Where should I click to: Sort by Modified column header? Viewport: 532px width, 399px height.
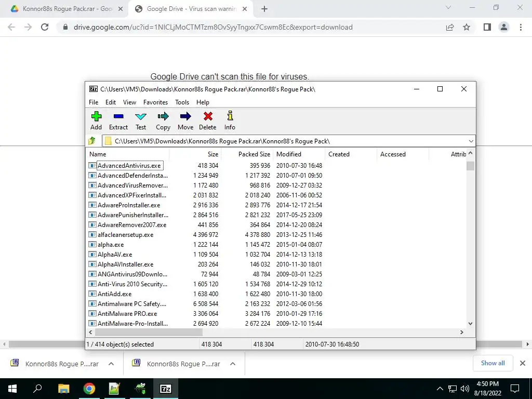click(299, 154)
